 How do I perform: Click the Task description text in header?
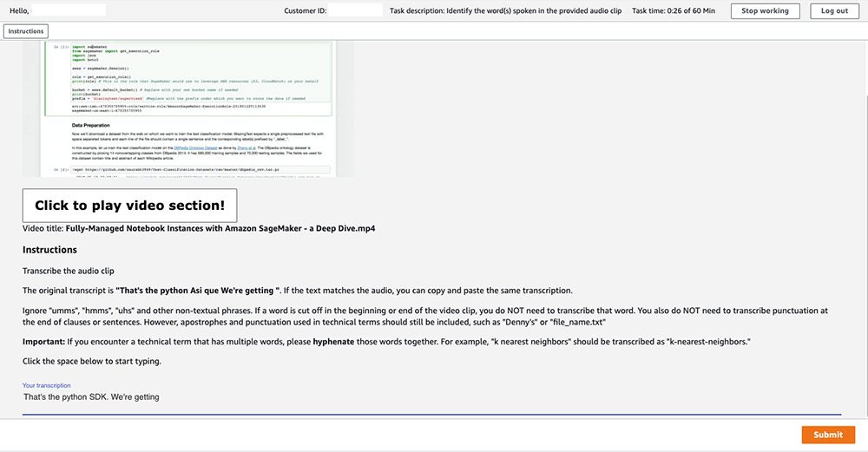pyautogui.click(x=503, y=11)
